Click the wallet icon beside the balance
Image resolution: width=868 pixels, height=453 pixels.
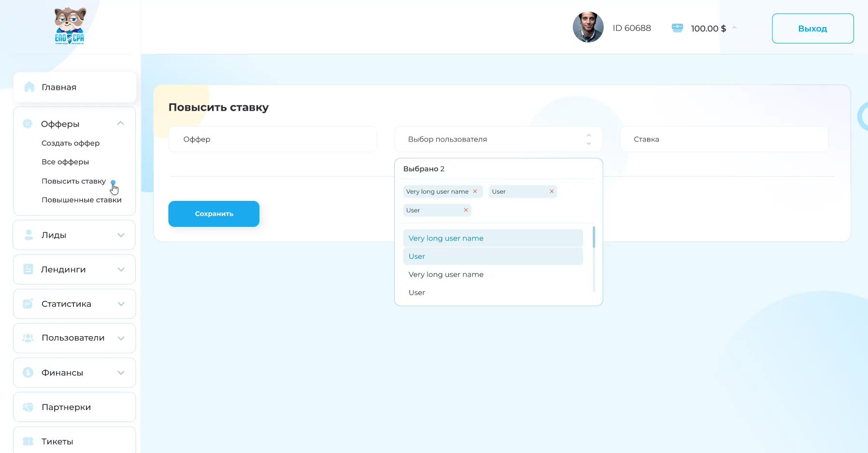677,28
